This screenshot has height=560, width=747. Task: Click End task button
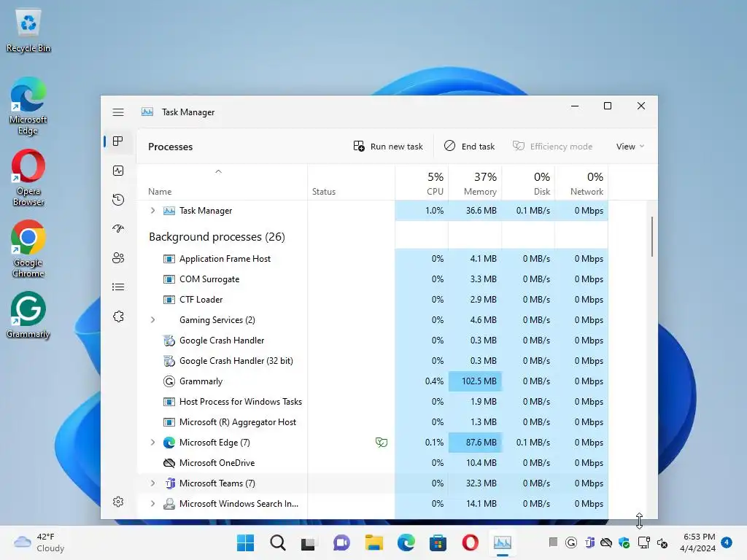[x=470, y=147]
